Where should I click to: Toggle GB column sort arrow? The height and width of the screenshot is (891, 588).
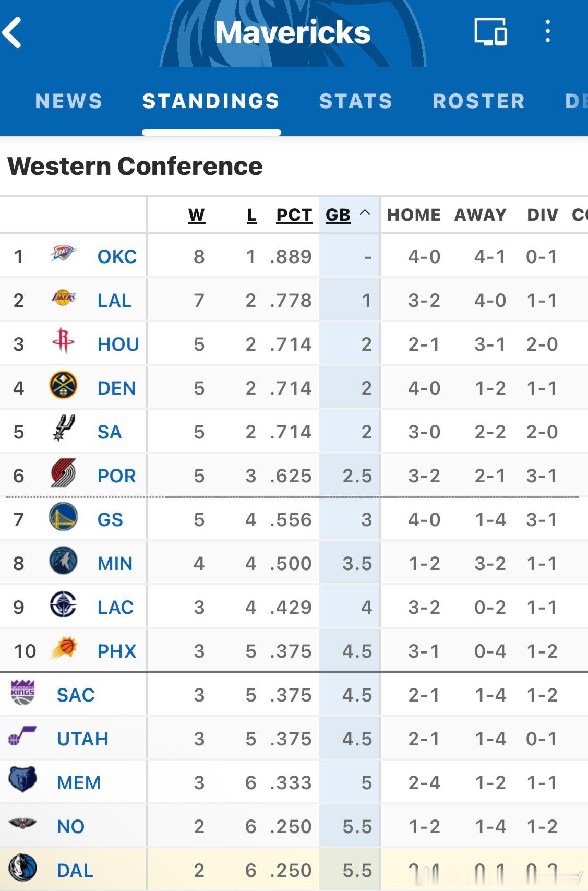365,213
